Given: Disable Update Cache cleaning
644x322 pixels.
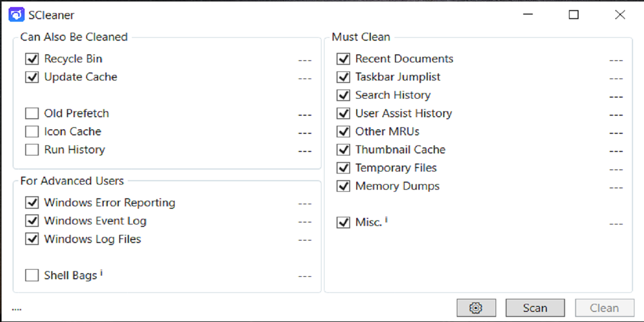Looking at the screenshot, I should click(x=32, y=77).
